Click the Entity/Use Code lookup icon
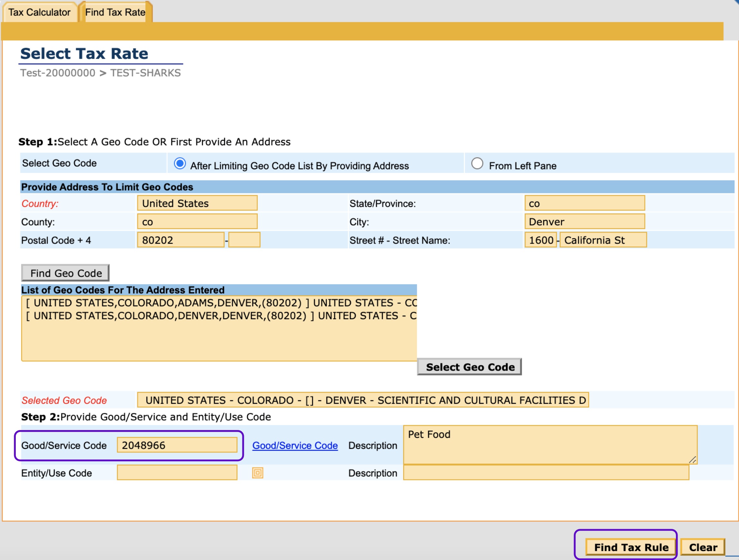 point(257,473)
